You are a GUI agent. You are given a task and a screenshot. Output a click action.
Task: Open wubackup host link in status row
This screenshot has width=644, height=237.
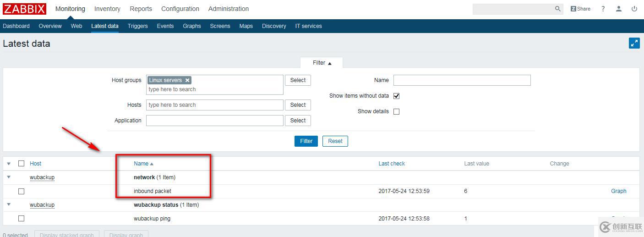[x=42, y=205]
